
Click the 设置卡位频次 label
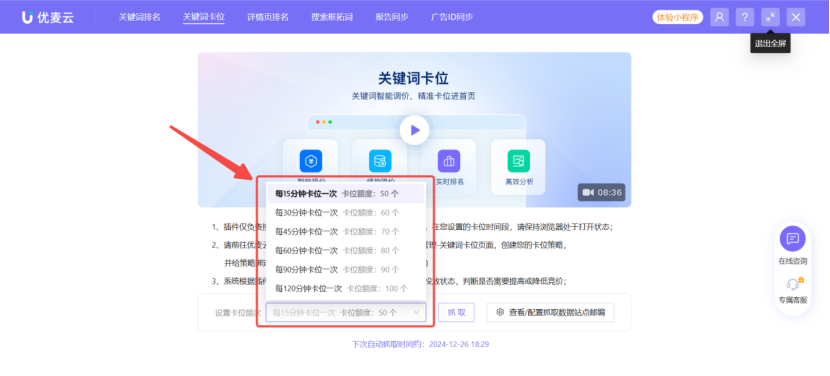click(238, 313)
